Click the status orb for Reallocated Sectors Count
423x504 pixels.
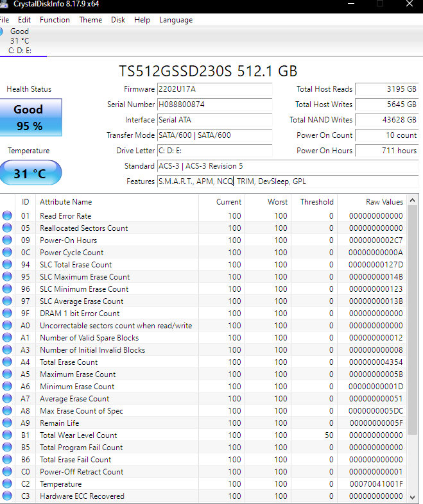coord(7,228)
